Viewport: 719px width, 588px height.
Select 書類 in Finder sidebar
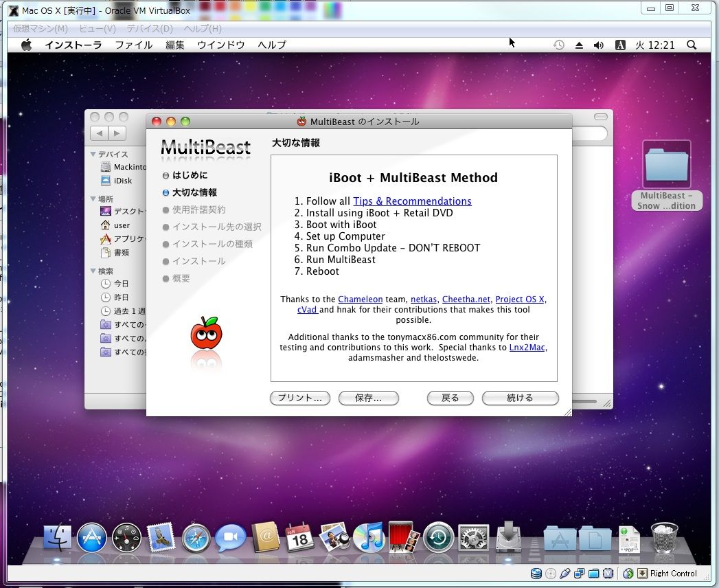click(x=115, y=253)
